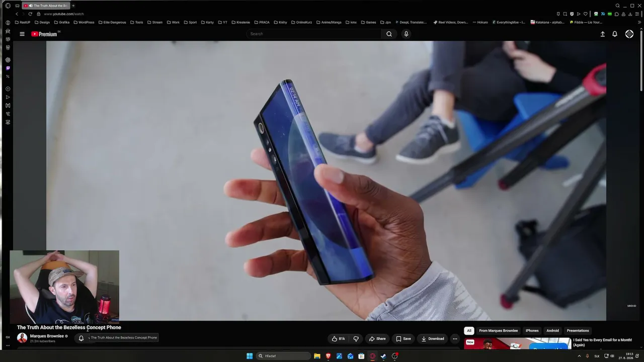This screenshot has width=644, height=362.
Task: Open the YouTube guide hamburger menu
Action: point(22,34)
